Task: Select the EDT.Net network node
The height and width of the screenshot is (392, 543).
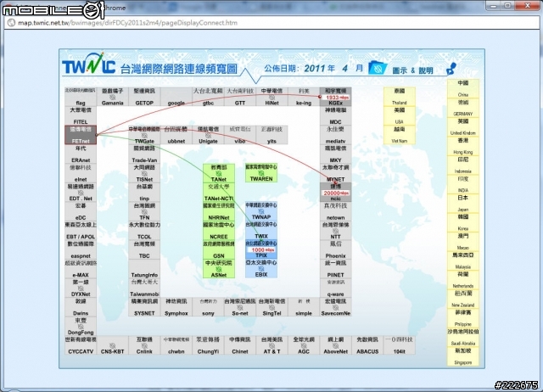Action: coord(81,193)
